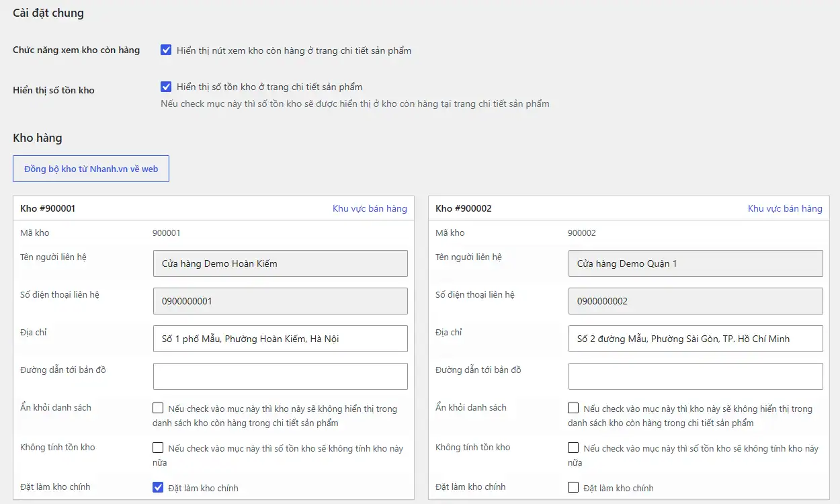
Task: Select the 'Kho #900002' card title
Action: coord(464,208)
